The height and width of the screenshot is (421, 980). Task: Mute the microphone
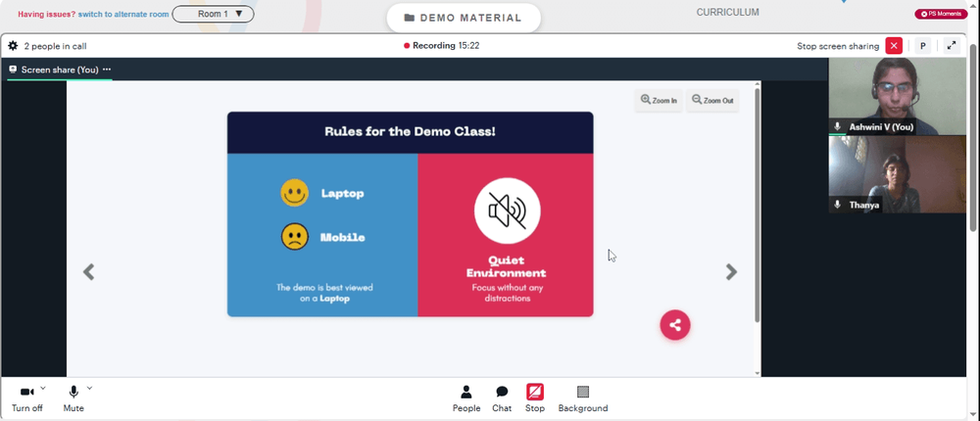[73, 398]
